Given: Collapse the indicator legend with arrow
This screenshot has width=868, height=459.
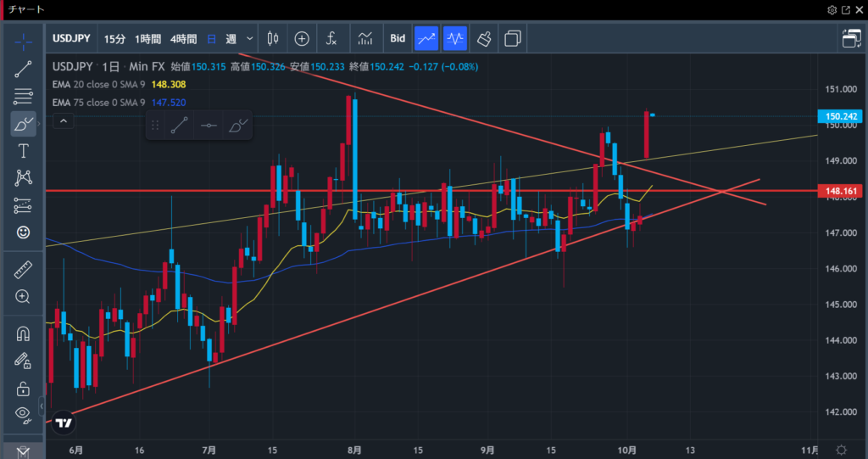Looking at the screenshot, I should point(64,121).
